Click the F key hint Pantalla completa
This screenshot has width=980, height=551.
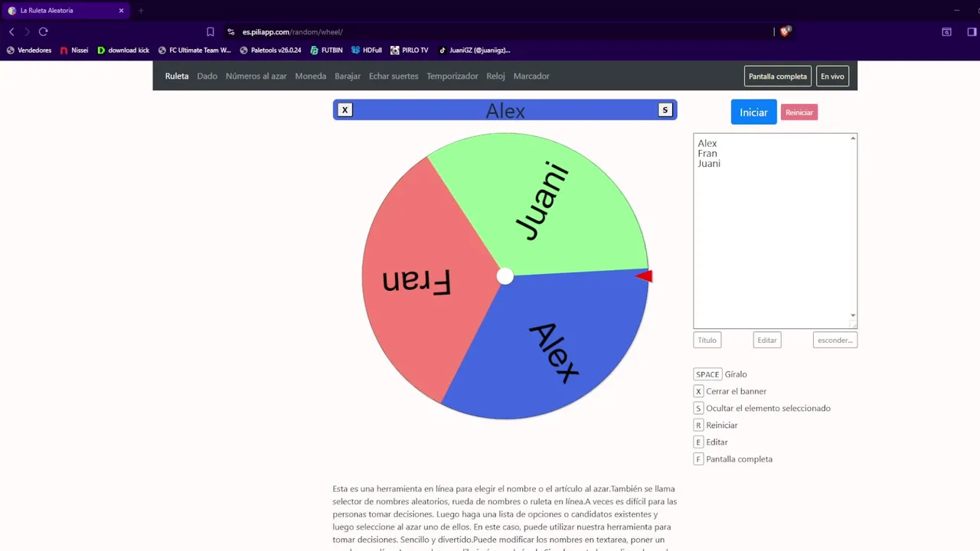coord(698,459)
